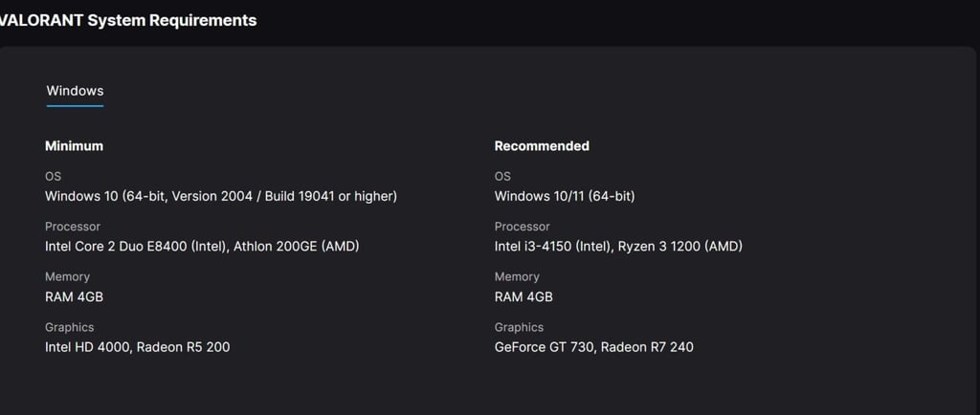The height and width of the screenshot is (415, 980).
Task: Click the minimum RAM 4GB value
Action: pos(74,297)
